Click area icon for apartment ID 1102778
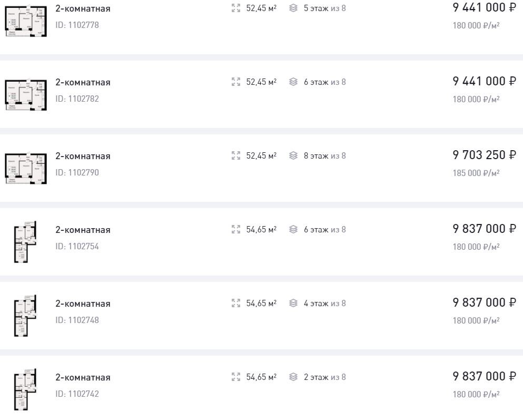The height and width of the screenshot is (420, 523). (236, 8)
